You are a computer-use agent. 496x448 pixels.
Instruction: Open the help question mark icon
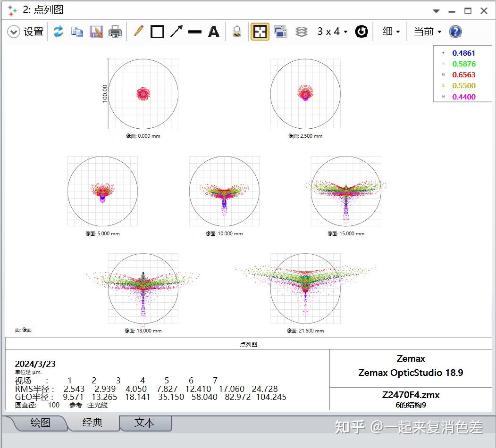[455, 32]
